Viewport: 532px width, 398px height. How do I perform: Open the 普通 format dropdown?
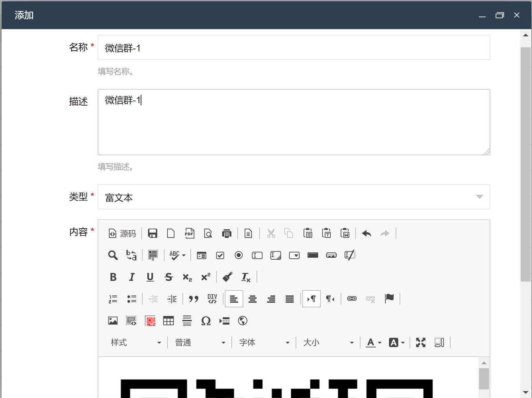click(200, 342)
